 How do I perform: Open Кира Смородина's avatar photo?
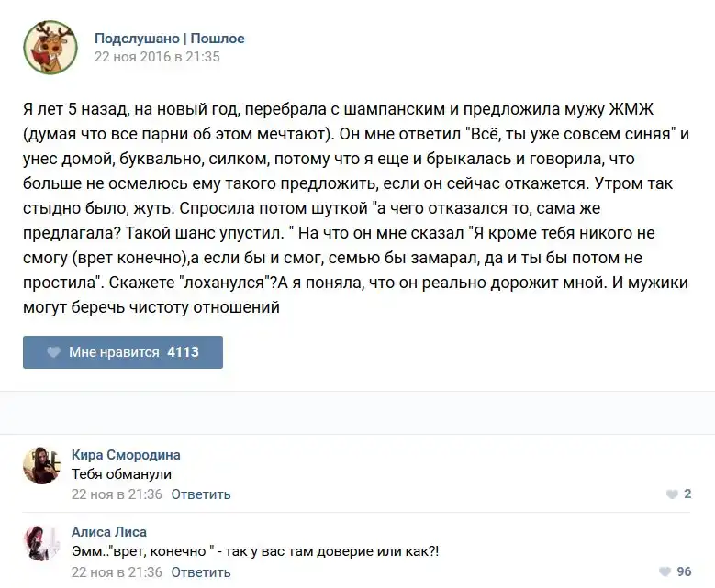42,465
